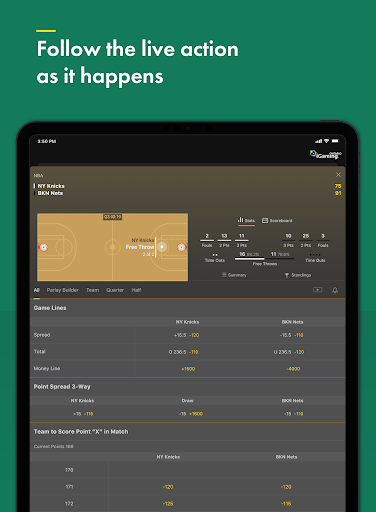Screen dimensions: 376x512
Task: Switch to the Scoreboard tab
Action: pos(277,221)
